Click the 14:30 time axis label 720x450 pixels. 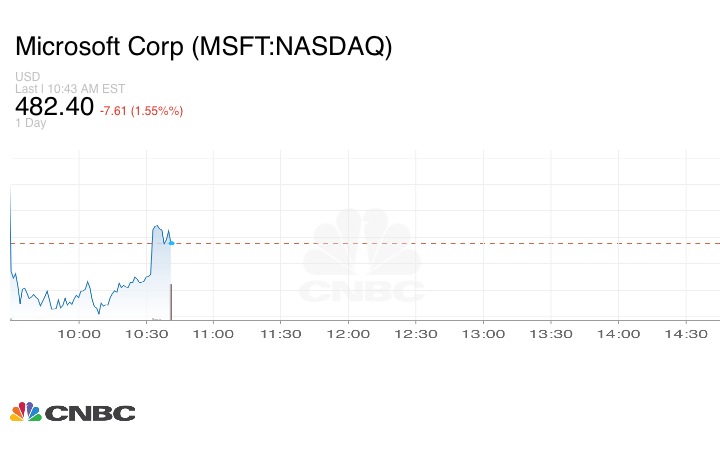[x=686, y=334]
